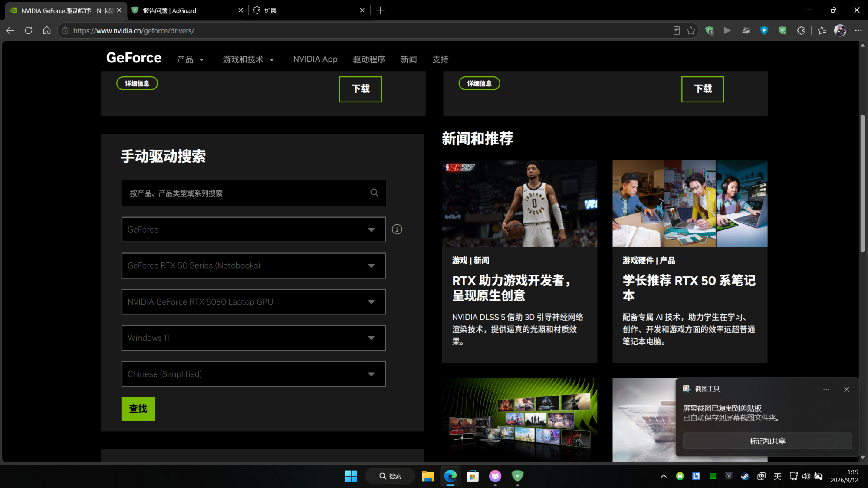Show info about the GeForce product type
Image resolution: width=868 pixels, height=488 pixels.
(x=397, y=229)
